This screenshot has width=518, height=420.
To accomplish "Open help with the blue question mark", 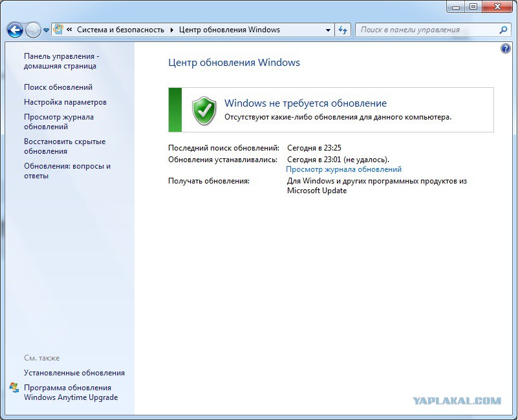I will [x=506, y=49].
